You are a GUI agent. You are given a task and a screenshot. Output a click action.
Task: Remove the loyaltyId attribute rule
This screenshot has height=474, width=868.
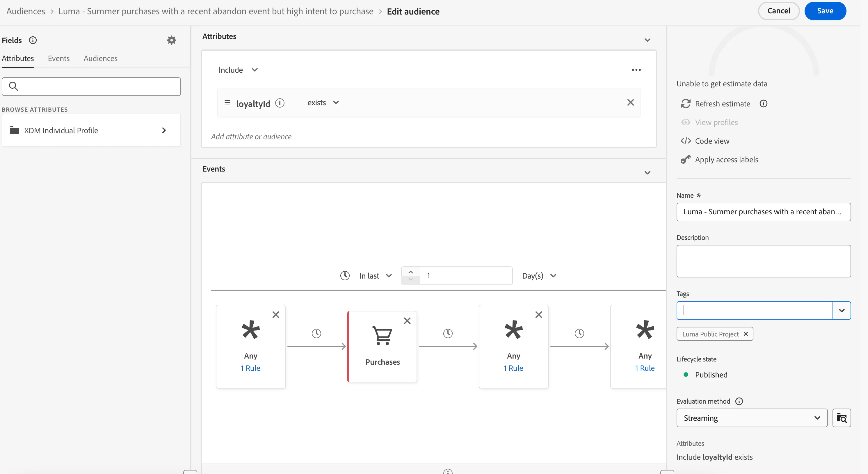tap(630, 102)
